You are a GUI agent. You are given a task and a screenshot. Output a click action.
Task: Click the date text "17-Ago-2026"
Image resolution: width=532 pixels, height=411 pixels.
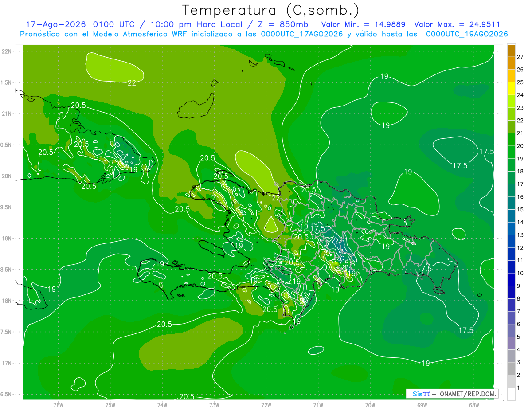(55, 24)
